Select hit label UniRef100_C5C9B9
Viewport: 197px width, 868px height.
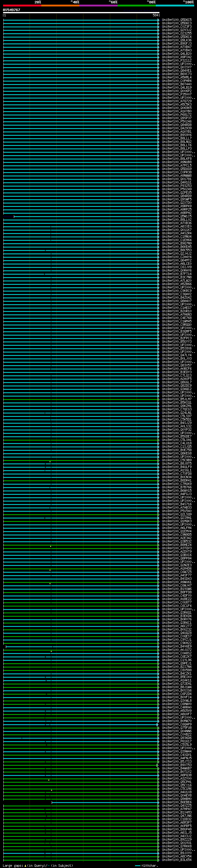pos(177,460)
